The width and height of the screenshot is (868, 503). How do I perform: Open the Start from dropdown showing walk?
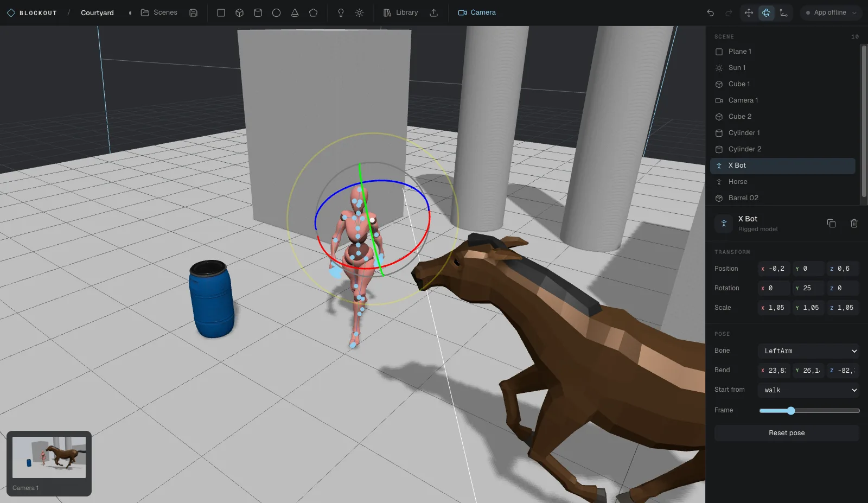(808, 390)
